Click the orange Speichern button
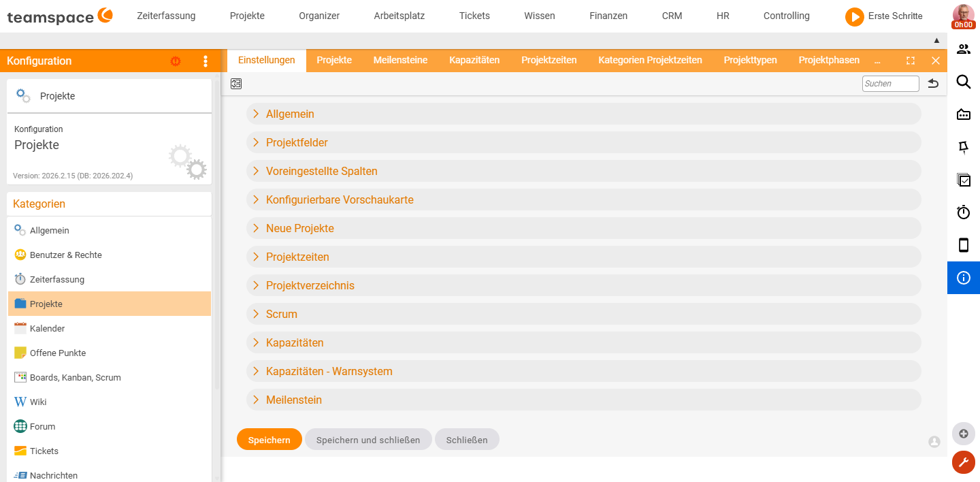The image size is (980, 482). click(269, 440)
